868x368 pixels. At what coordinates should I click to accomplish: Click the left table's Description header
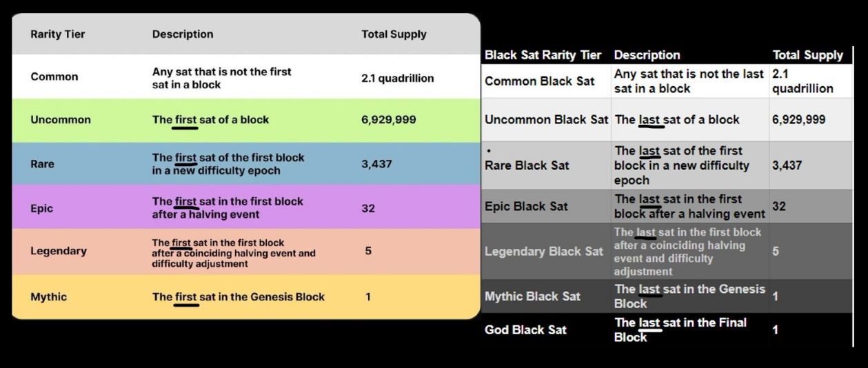(x=183, y=34)
